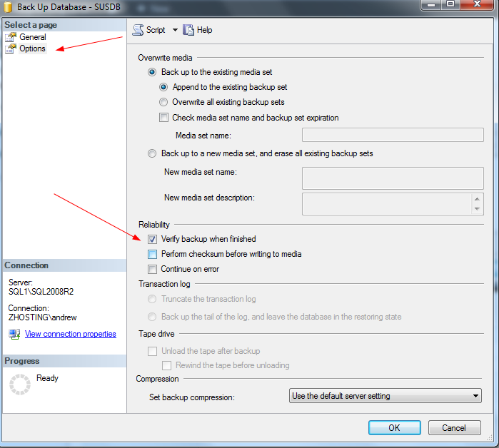Viewport: 499px width, 448px height.
Task: Click the Help label in the toolbar
Action: [x=205, y=30]
